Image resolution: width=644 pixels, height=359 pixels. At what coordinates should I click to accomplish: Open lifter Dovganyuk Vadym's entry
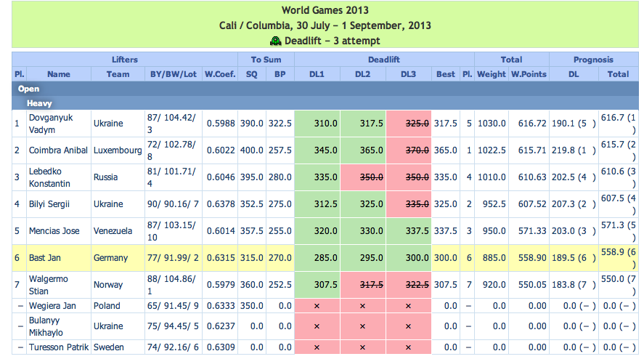tap(51, 124)
